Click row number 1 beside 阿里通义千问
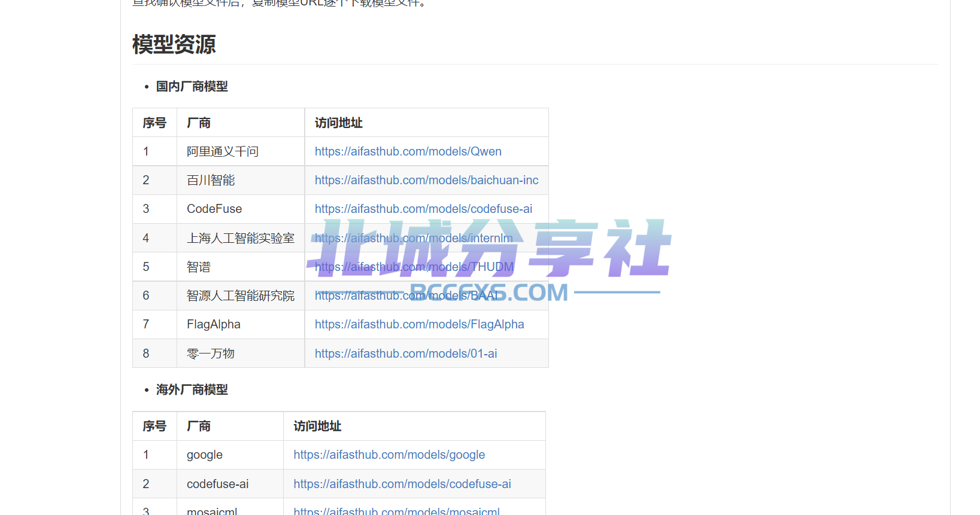The width and height of the screenshot is (980, 515). click(x=146, y=151)
